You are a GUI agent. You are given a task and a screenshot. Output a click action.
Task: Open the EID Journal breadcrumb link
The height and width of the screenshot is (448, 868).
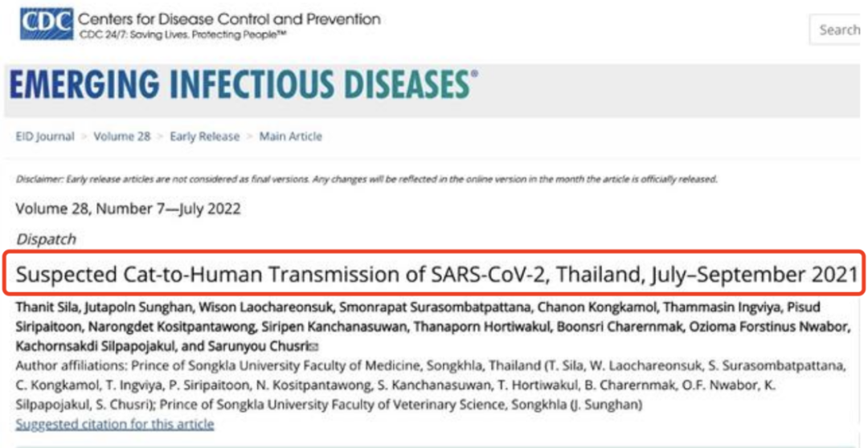coord(45,136)
